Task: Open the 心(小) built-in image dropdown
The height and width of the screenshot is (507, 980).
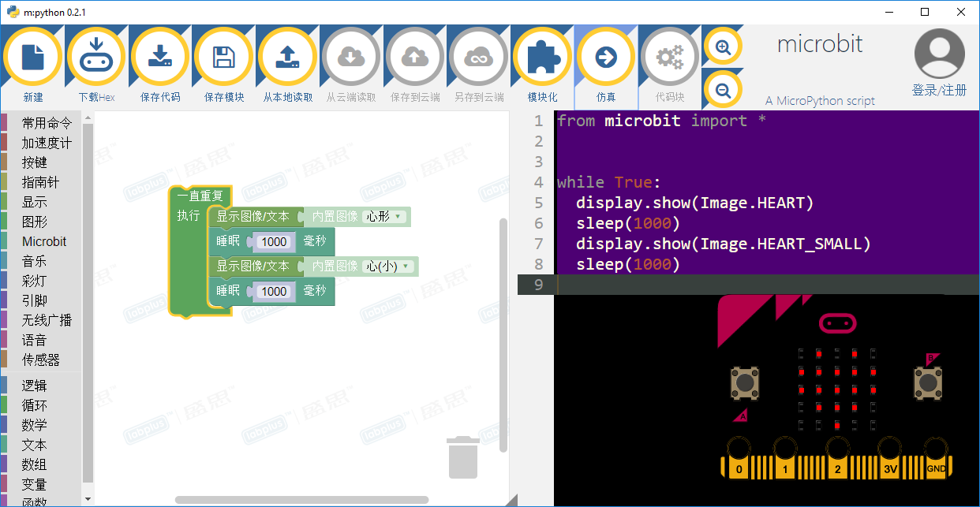Action: pyautogui.click(x=389, y=267)
